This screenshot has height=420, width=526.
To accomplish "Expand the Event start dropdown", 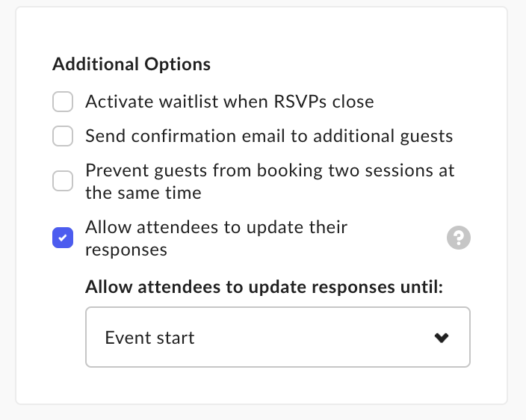I will (x=278, y=337).
